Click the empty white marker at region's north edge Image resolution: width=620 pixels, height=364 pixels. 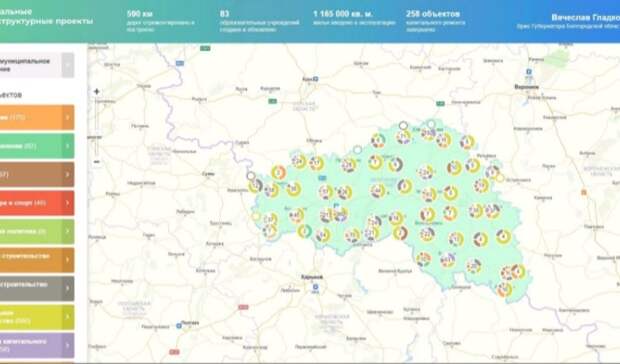tap(403, 126)
